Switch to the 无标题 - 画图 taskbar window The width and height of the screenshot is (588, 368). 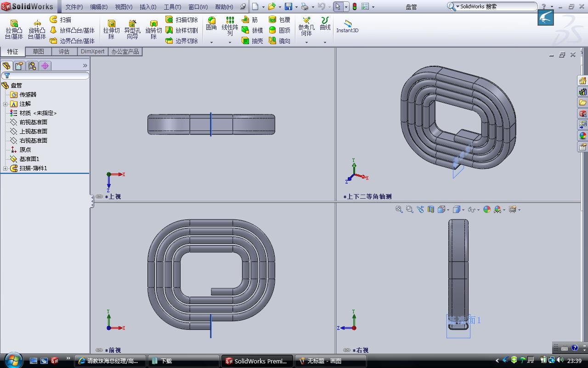coord(331,361)
